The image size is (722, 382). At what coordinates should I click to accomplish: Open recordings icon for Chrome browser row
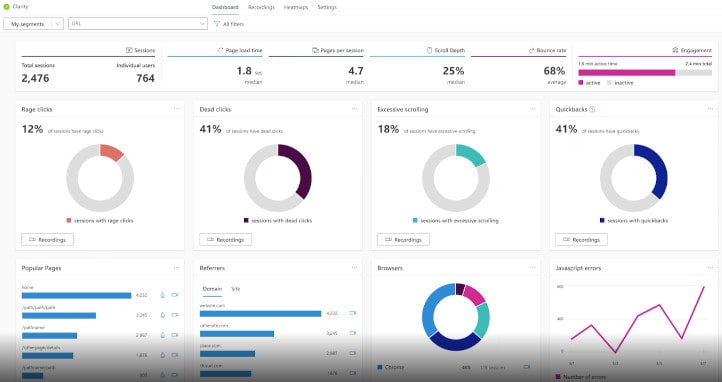526,367
